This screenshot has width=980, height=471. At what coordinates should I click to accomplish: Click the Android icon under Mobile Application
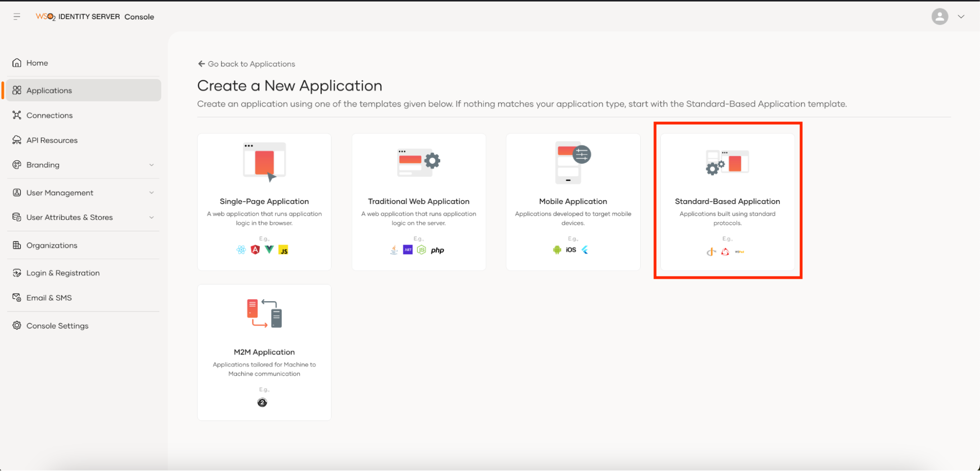(x=557, y=249)
